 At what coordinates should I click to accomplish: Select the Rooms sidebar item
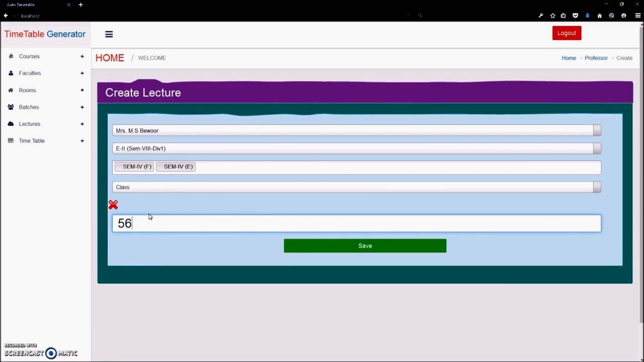pyautogui.click(x=46, y=90)
